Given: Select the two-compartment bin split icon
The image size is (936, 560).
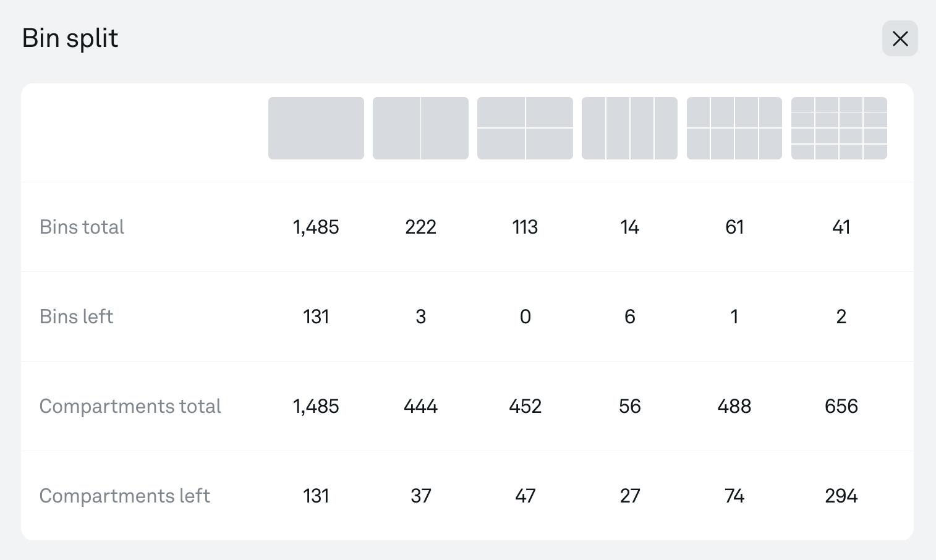Looking at the screenshot, I should pos(420,128).
